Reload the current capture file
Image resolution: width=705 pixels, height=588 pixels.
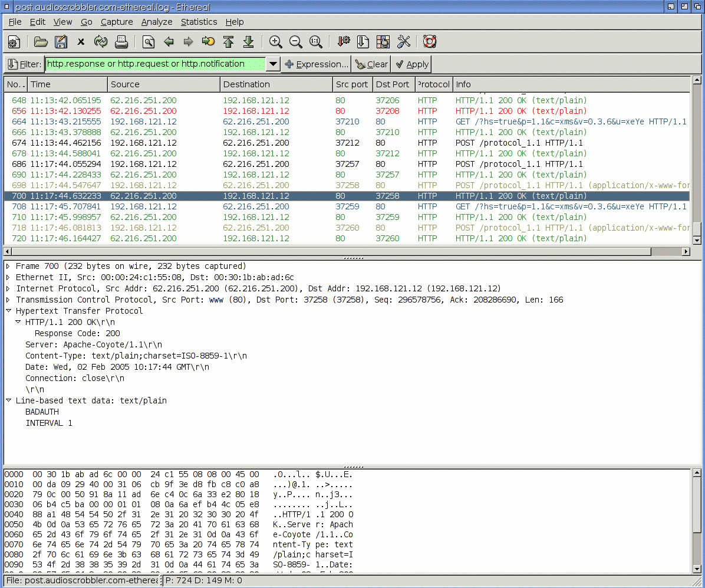click(101, 42)
